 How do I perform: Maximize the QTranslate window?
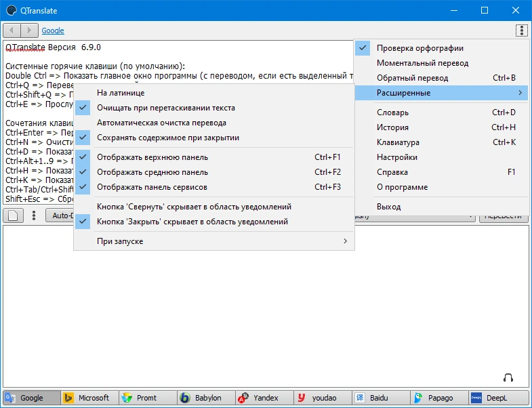pyautogui.click(x=485, y=11)
